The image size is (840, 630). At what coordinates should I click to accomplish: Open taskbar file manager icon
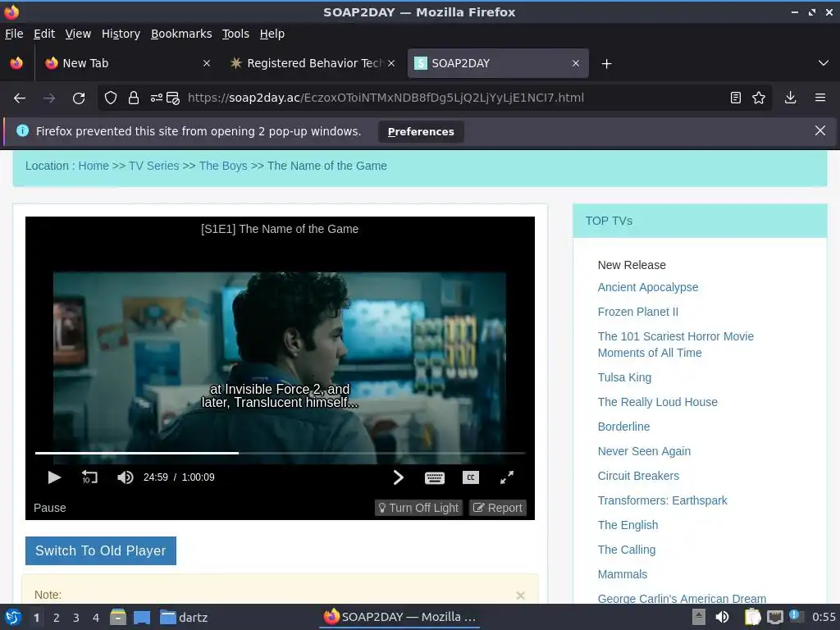click(x=118, y=617)
